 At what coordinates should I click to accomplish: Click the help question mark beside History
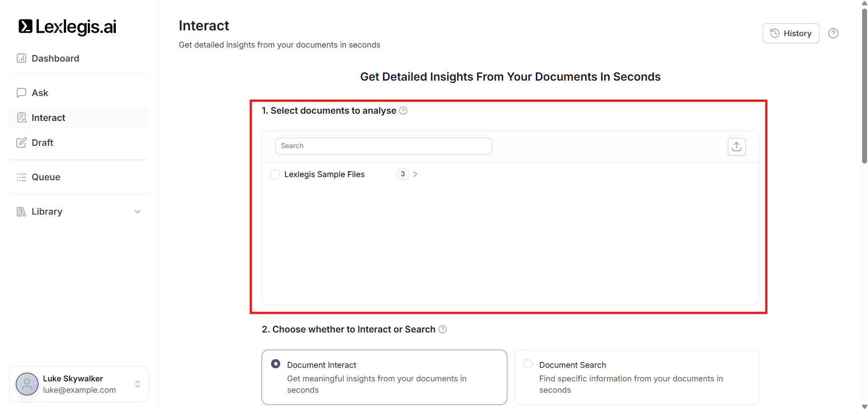pos(833,34)
